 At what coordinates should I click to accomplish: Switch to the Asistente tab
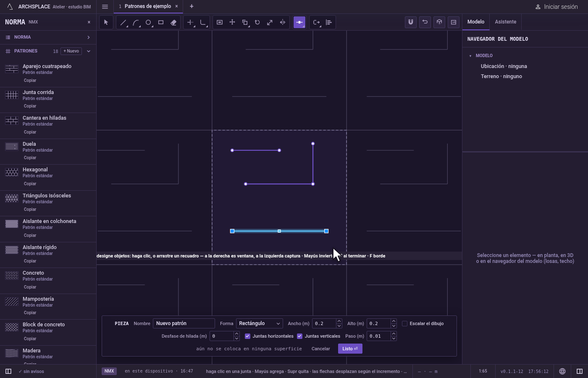click(x=505, y=22)
